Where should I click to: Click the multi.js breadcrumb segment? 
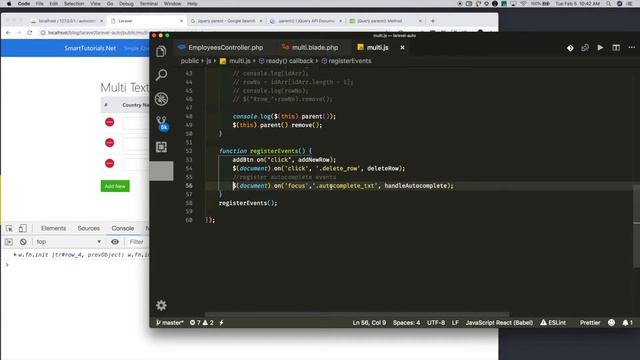(x=236, y=61)
